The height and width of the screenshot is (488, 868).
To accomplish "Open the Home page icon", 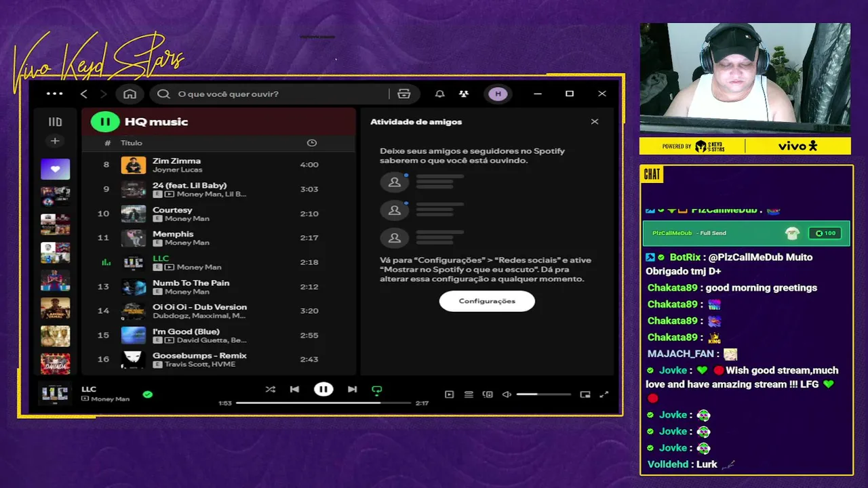I will 130,94.
